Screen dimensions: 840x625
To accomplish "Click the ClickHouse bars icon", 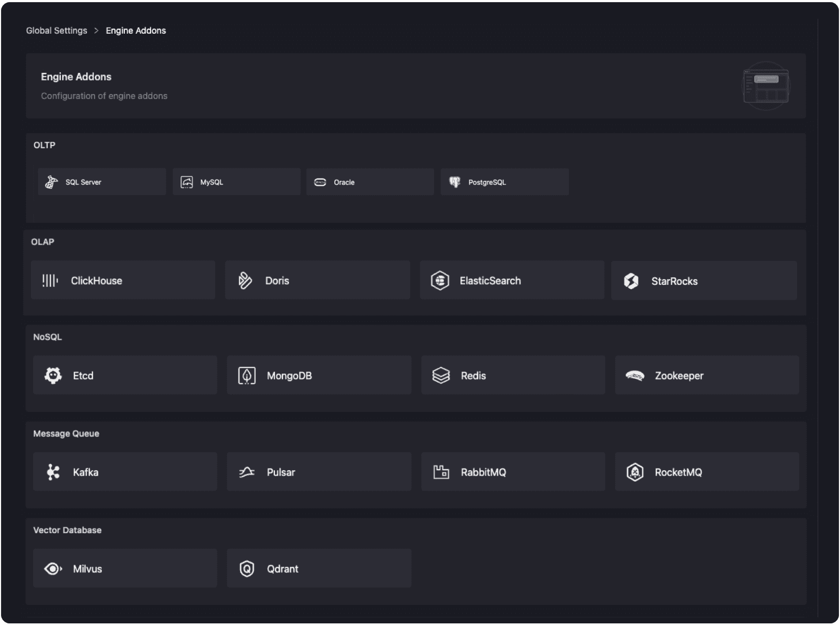I will tap(50, 280).
